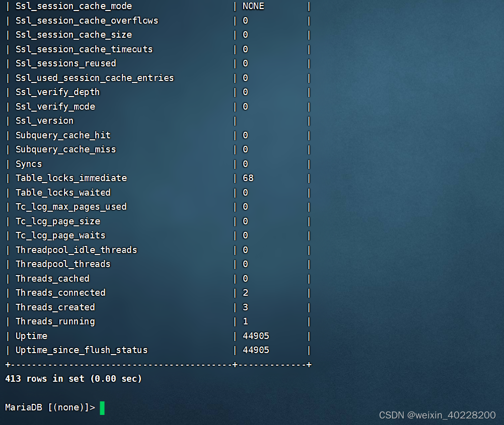The height and width of the screenshot is (425, 504).
Task: Click Threads_cached variable name
Action: [x=52, y=278]
